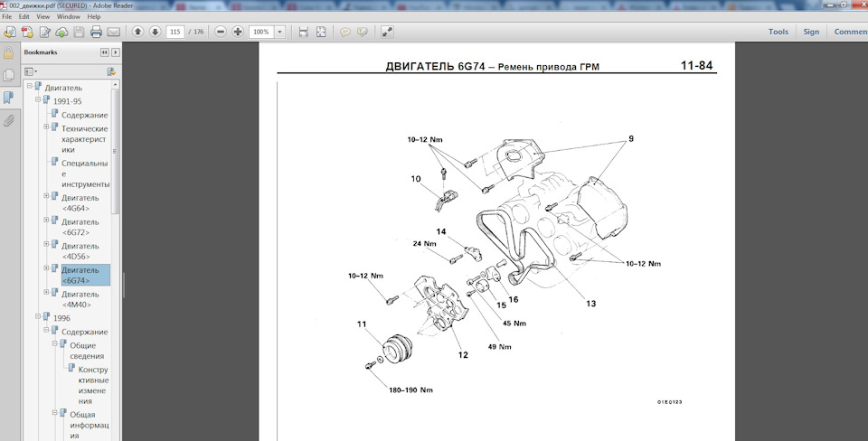
Task: Click the single arrow expand panel button
Action: (115, 52)
